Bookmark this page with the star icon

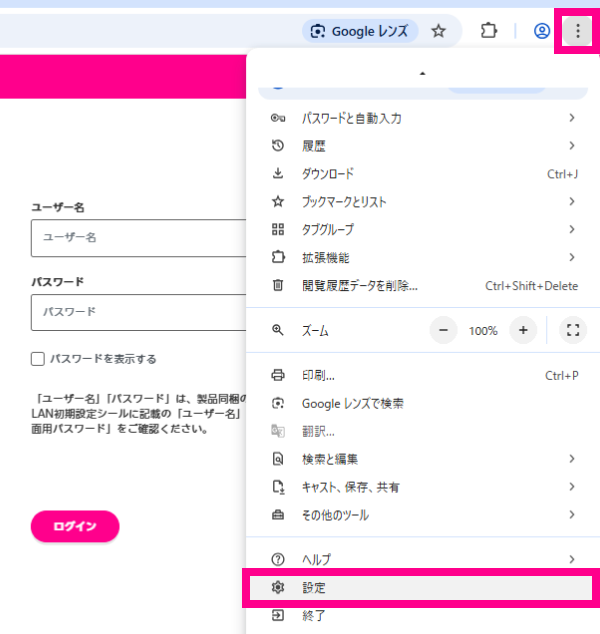pos(438,31)
